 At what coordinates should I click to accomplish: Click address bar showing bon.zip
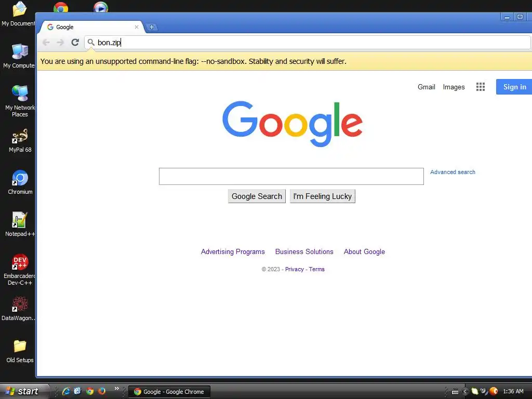(x=307, y=43)
